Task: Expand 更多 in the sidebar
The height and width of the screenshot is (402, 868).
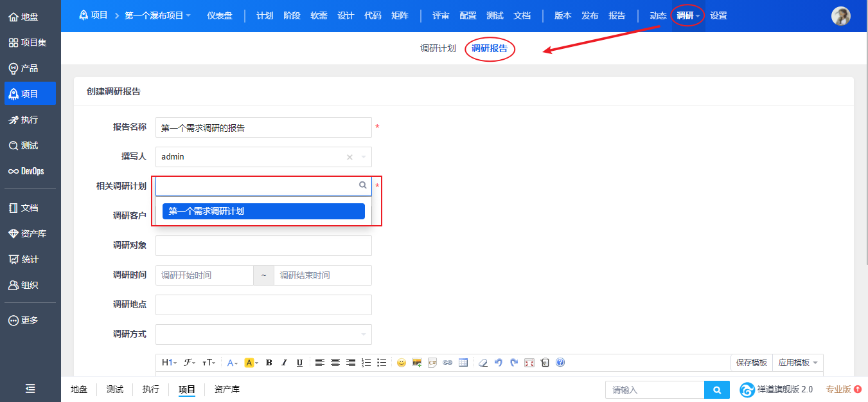Action: pyautogui.click(x=30, y=320)
